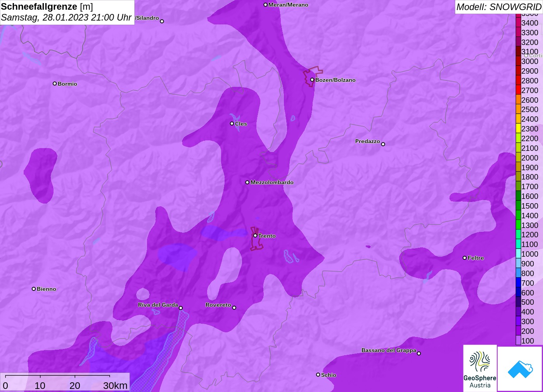
Task: Click the Rovereto city marker
Action: [x=234, y=308]
